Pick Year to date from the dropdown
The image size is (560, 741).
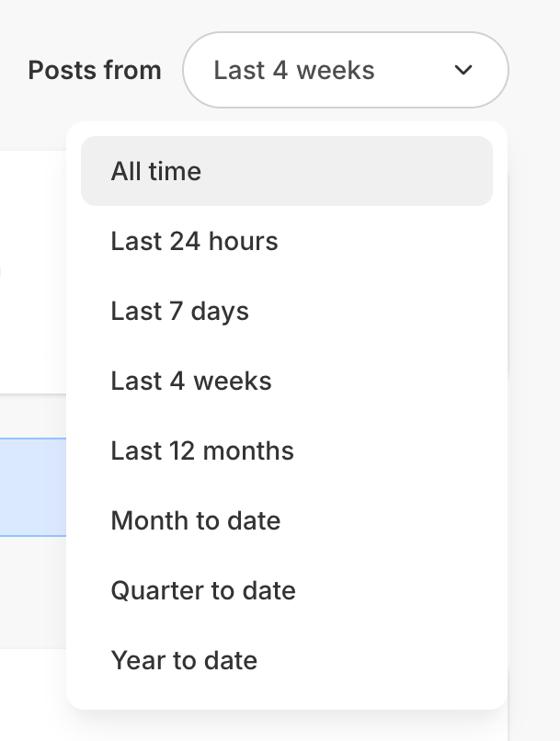pyautogui.click(x=287, y=660)
